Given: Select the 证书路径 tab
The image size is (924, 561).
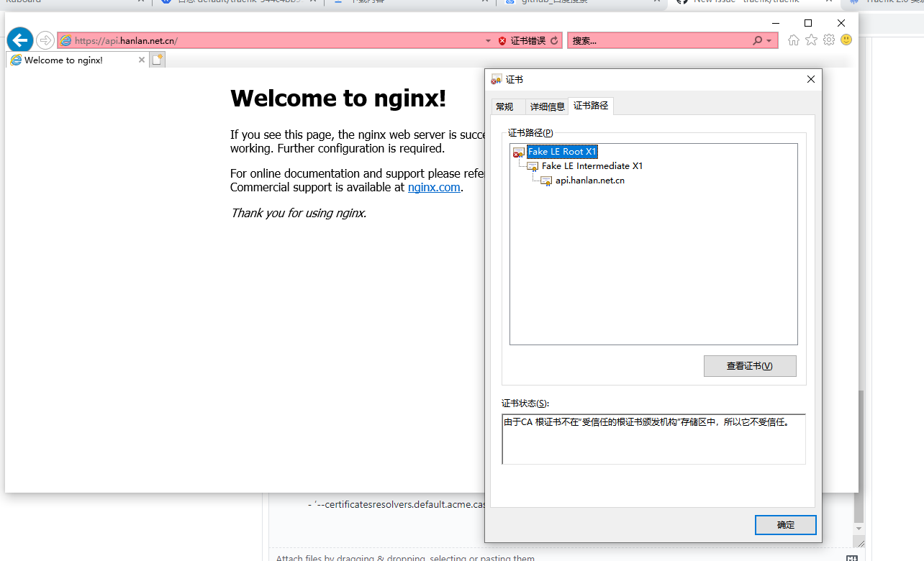Looking at the screenshot, I should pyautogui.click(x=591, y=106).
